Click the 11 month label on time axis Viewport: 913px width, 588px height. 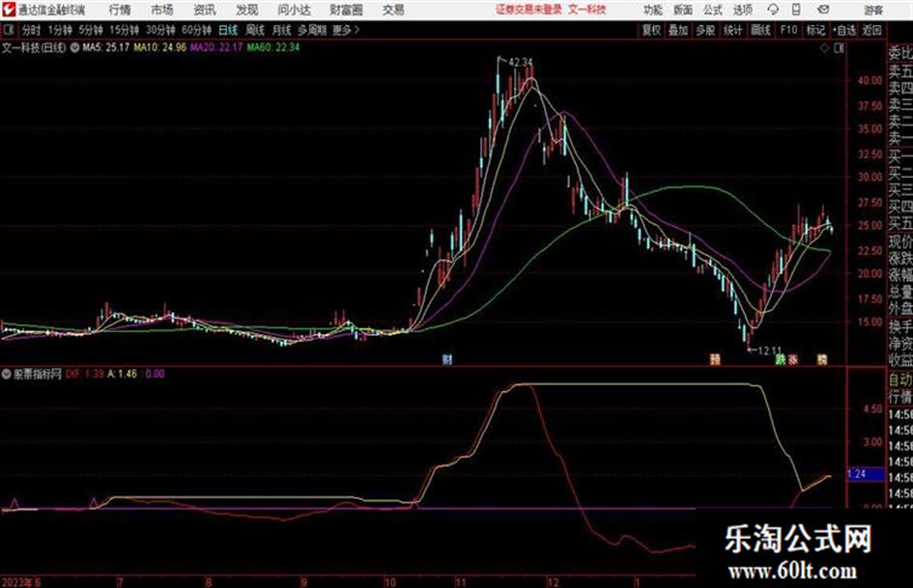pyautogui.click(x=461, y=581)
